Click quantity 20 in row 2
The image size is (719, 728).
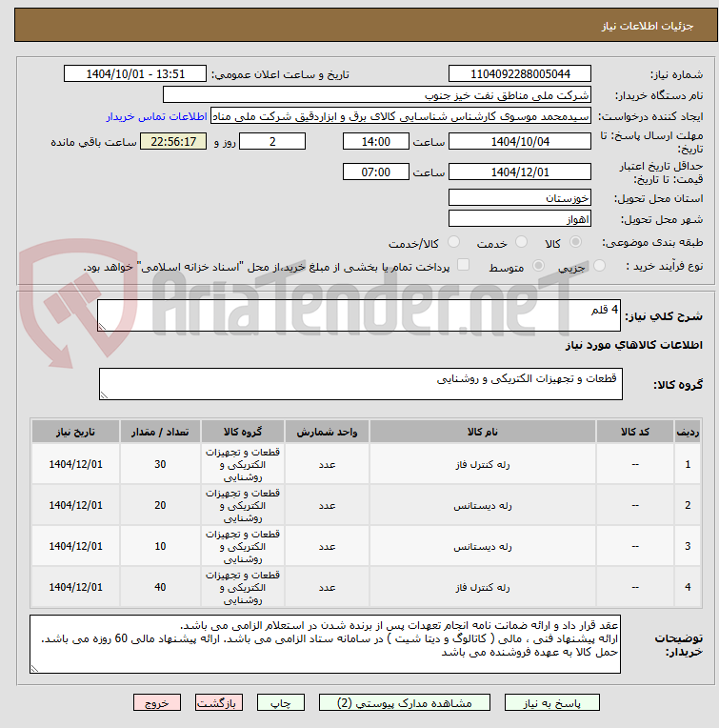(160, 505)
